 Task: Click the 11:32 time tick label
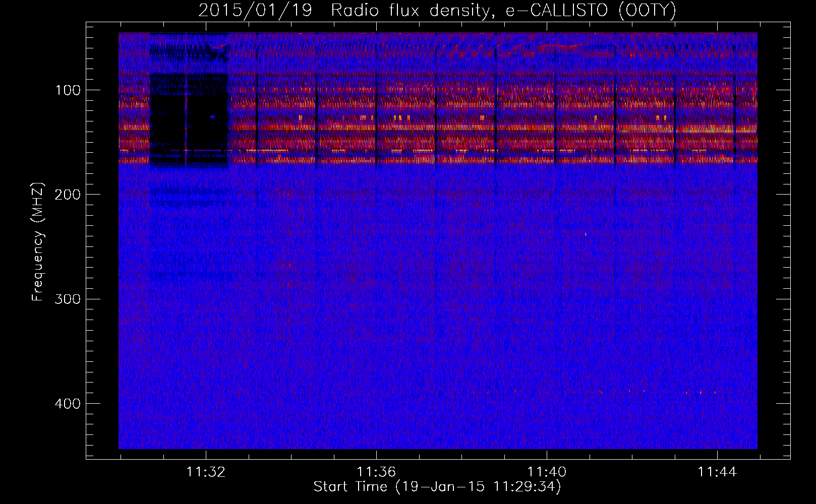click(x=206, y=472)
